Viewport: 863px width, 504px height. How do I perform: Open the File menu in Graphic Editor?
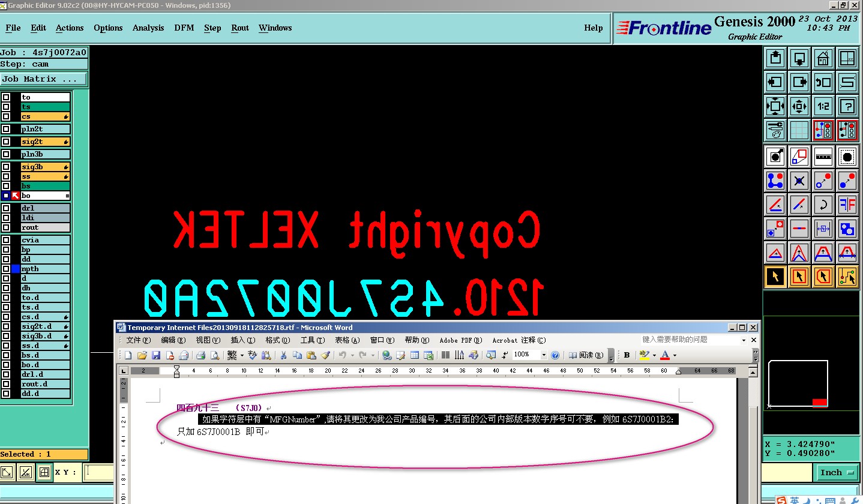(x=13, y=28)
